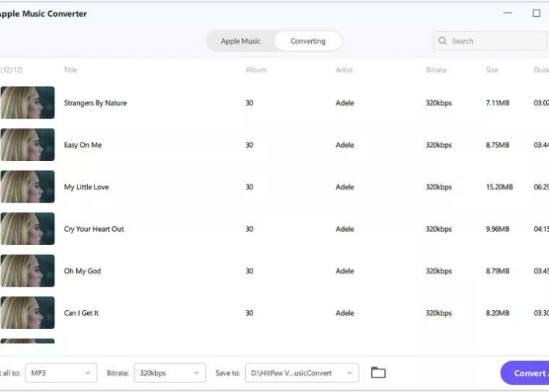Click album 30 in Can I Get It row
Image resolution: width=549 pixels, height=392 pixels.
coord(250,312)
